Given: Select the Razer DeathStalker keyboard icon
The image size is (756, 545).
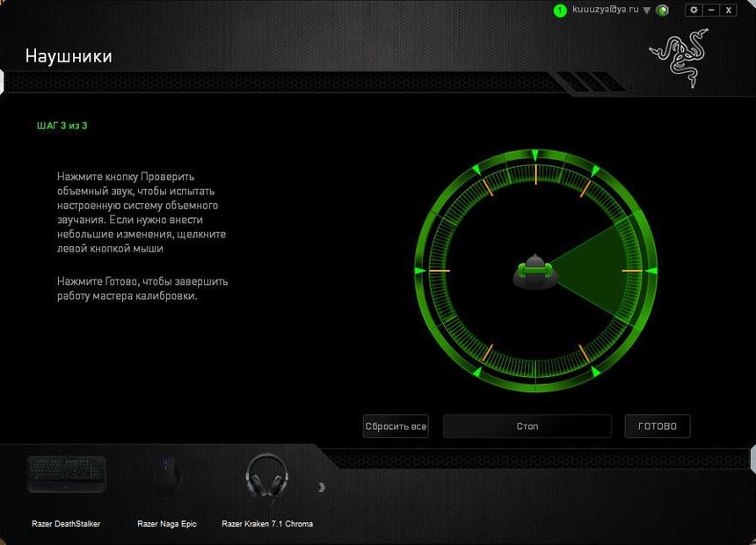Looking at the screenshot, I should (x=67, y=476).
